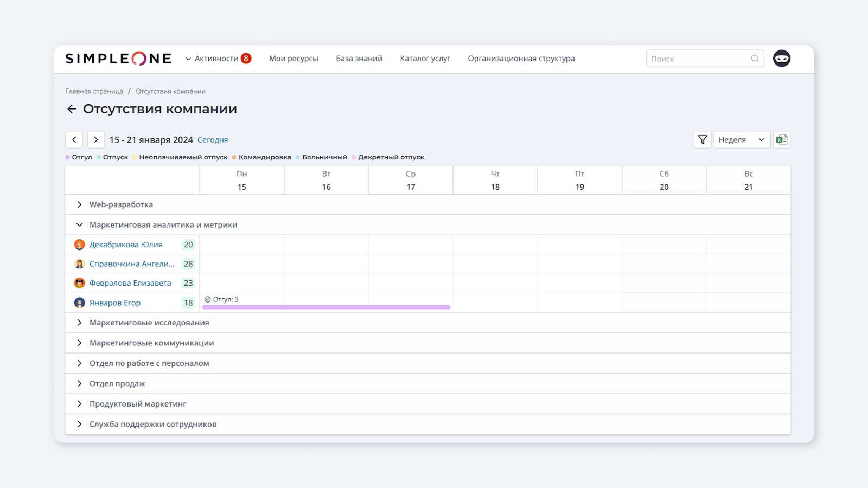Open Организационная структура page
The height and width of the screenshot is (488, 868).
[x=521, y=59]
